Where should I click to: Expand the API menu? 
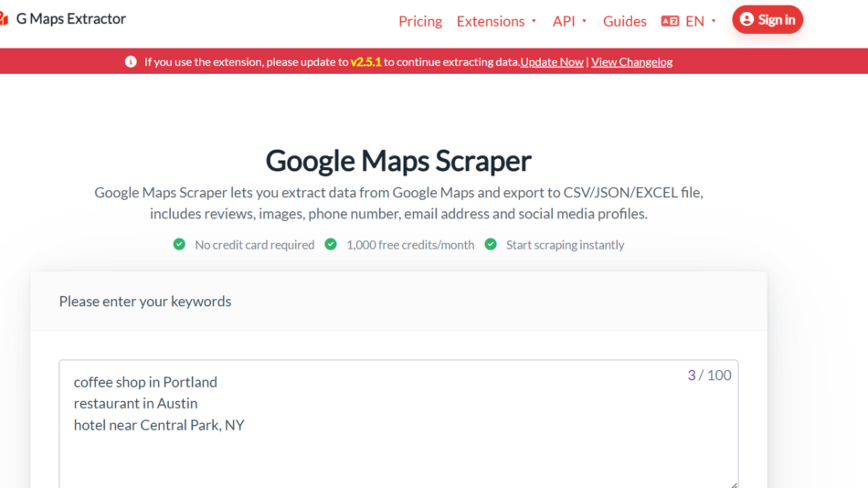(x=569, y=21)
